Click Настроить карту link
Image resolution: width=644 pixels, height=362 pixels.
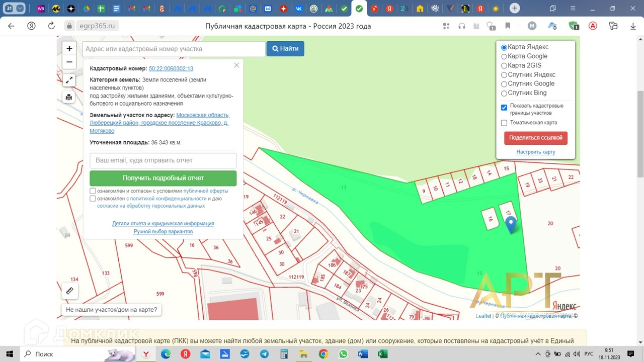535,152
